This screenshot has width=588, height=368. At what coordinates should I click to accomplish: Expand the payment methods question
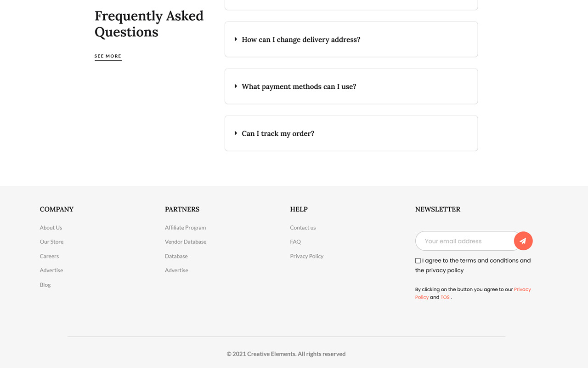tap(351, 86)
